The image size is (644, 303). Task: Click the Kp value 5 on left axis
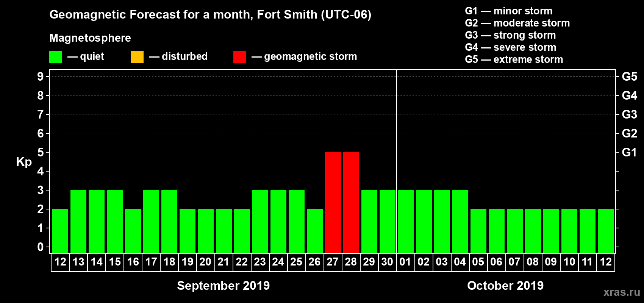(x=41, y=152)
